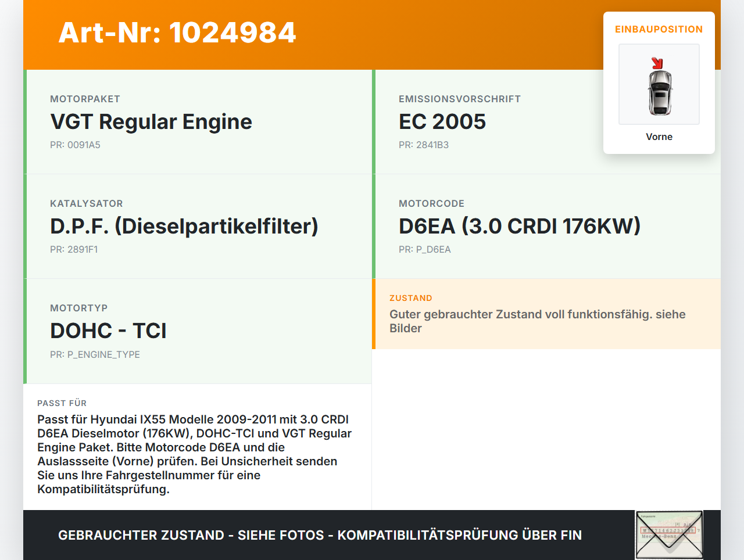
Task: Click PR code P_ENGINE_TYPE
Action: [x=95, y=355]
